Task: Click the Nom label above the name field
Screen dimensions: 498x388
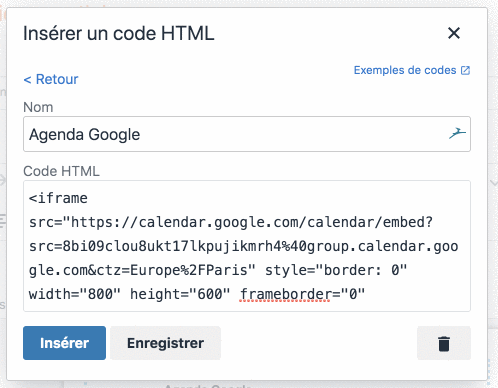Action: [38, 107]
